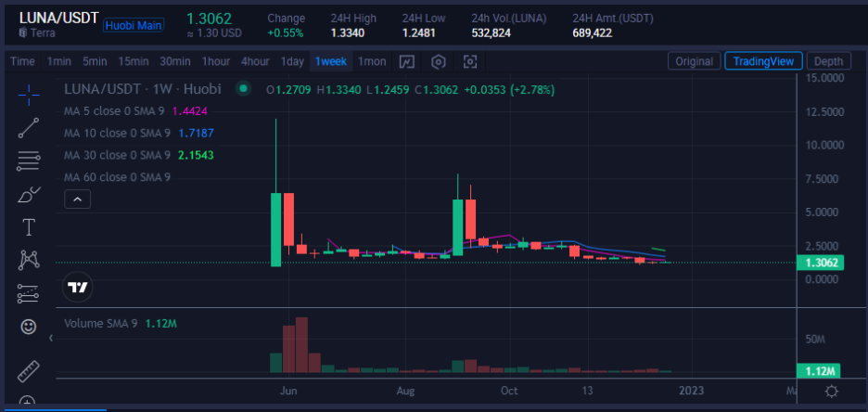The height and width of the screenshot is (412, 868).
Task: Click the 1.12M volume label on axis
Action: click(818, 370)
